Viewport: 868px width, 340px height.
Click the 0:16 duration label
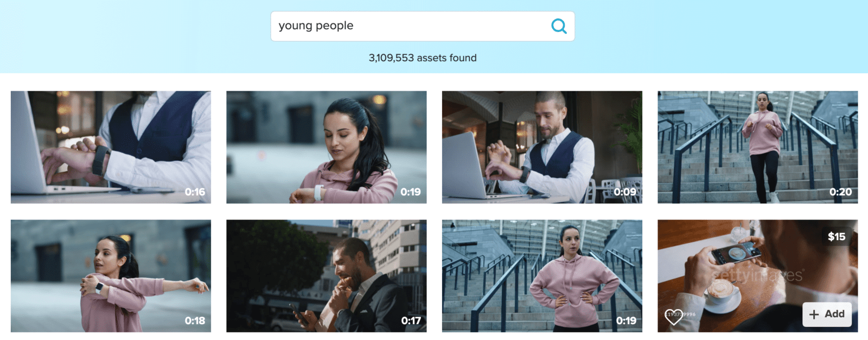pyautogui.click(x=195, y=192)
